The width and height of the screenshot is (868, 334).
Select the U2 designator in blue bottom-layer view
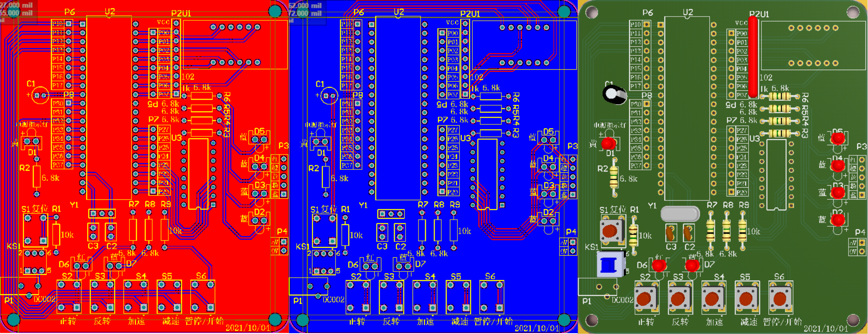pos(399,12)
